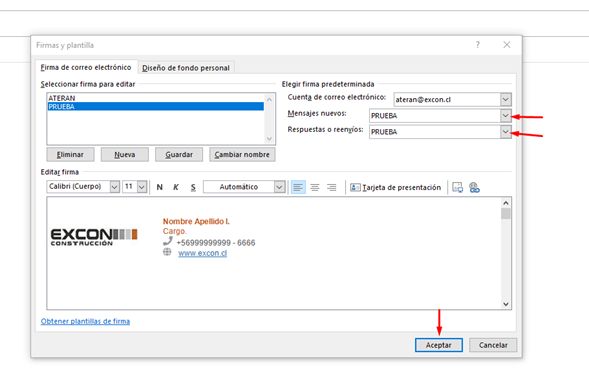Viewport: 589px width, 389px height.
Task: Toggle bold formatting N button
Action: click(x=160, y=187)
